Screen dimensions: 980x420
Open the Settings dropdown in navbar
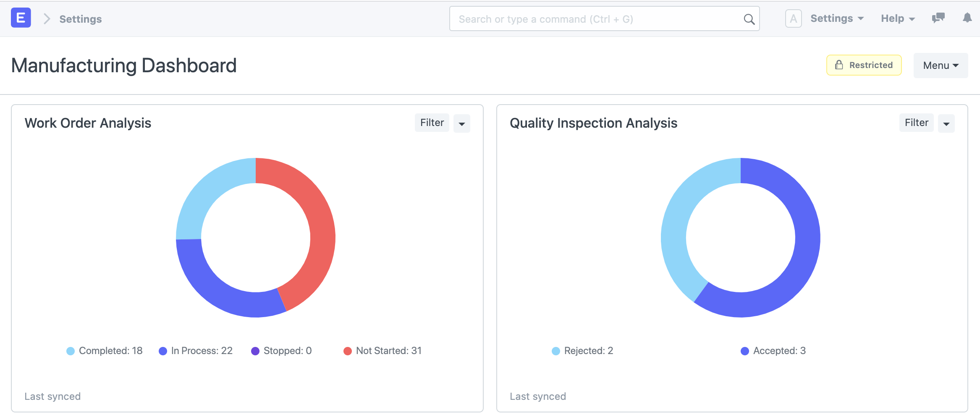(837, 18)
